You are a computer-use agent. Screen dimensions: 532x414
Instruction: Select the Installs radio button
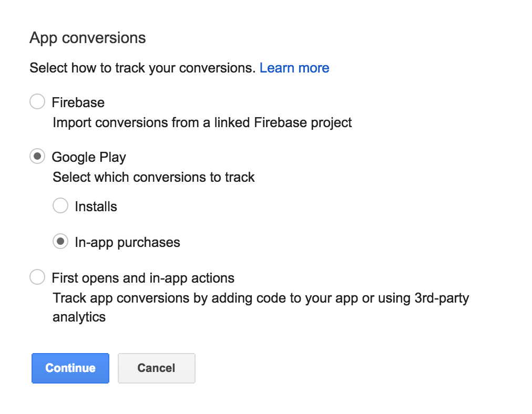tap(60, 206)
